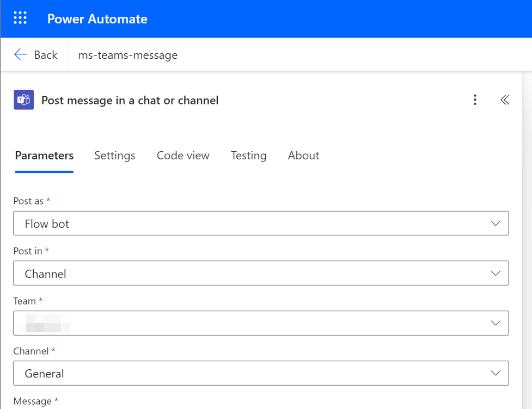The height and width of the screenshot is (409, 532).
Task: Select the Testing tab
Action: tap(248, 156)
